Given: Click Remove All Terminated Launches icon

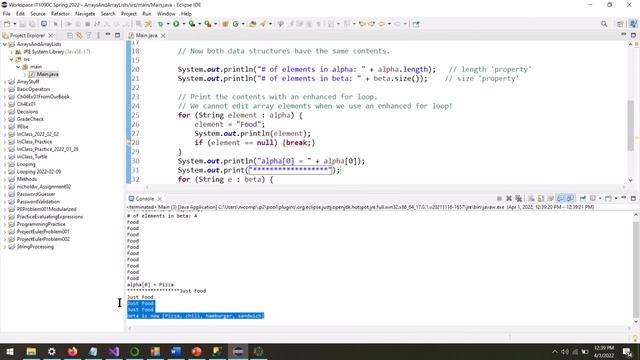Looking at the screenshot, I should tap(518, 198).
